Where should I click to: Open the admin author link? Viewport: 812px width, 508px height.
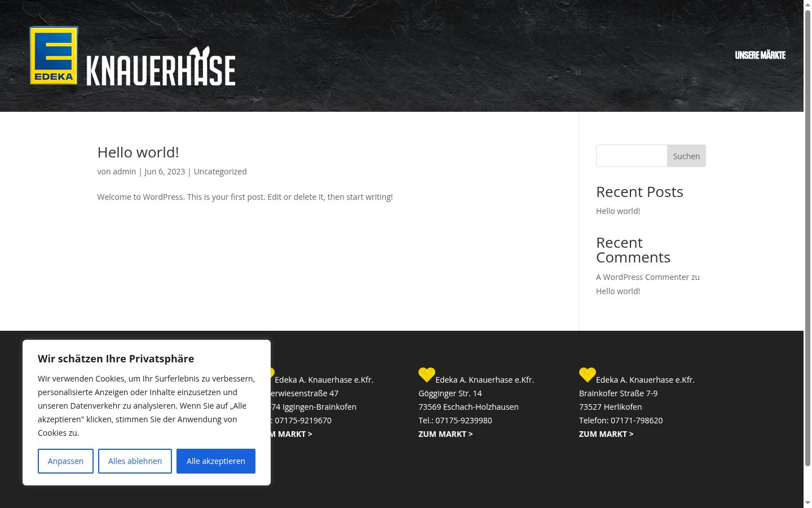point(124,172)
